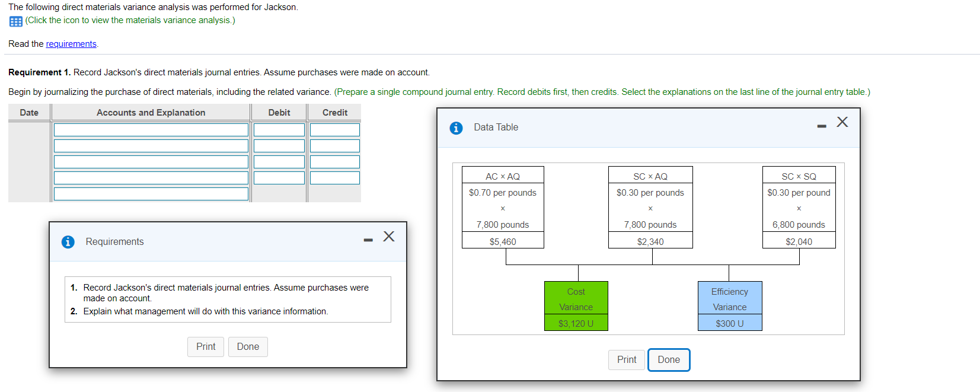Click the $2,040 total cell
Image resolution: width=980 pixels, height=392 pixels.
pos(799,240)
